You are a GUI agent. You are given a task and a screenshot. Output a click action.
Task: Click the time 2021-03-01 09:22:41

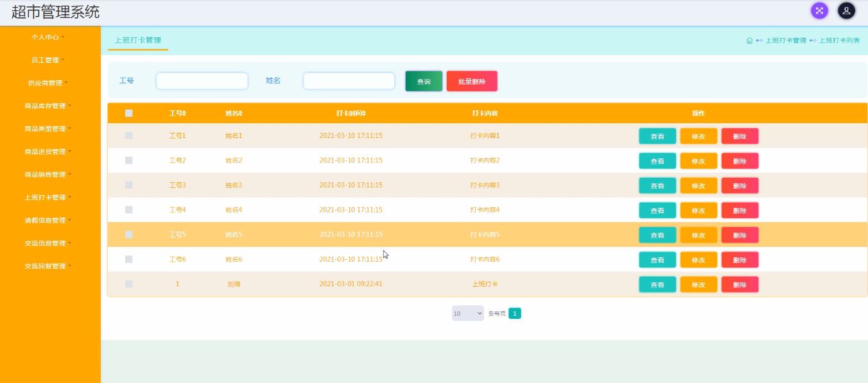[x=351, y=284]
